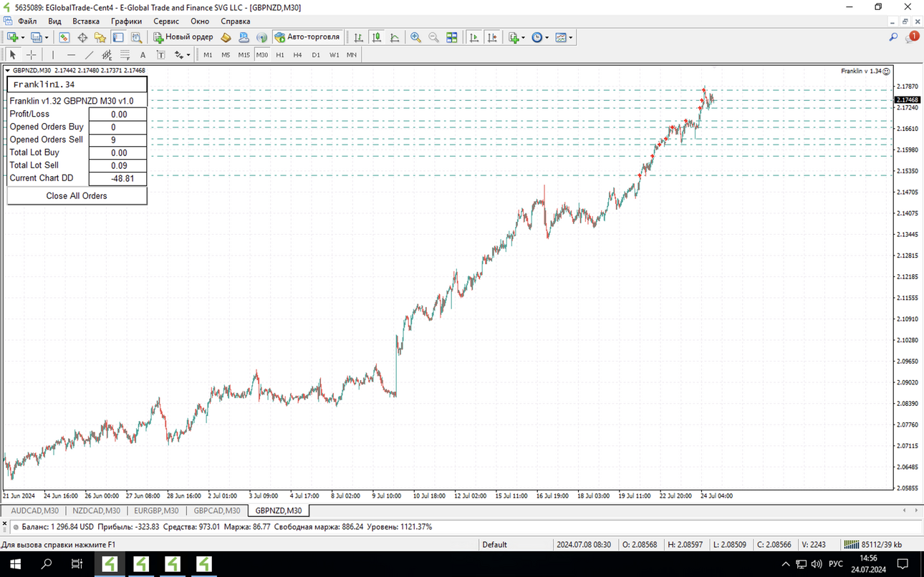Screen dimensions: 924x577
Task: Open the search magnifier icon
Action: pyautogui.click(x=893, y=37)
